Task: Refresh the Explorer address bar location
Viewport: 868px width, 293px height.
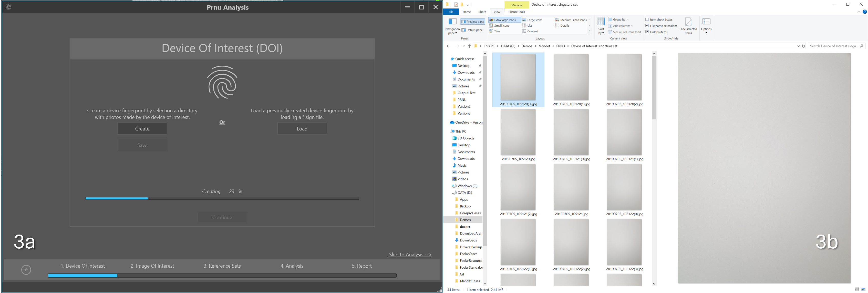Action: pos(804,46)
